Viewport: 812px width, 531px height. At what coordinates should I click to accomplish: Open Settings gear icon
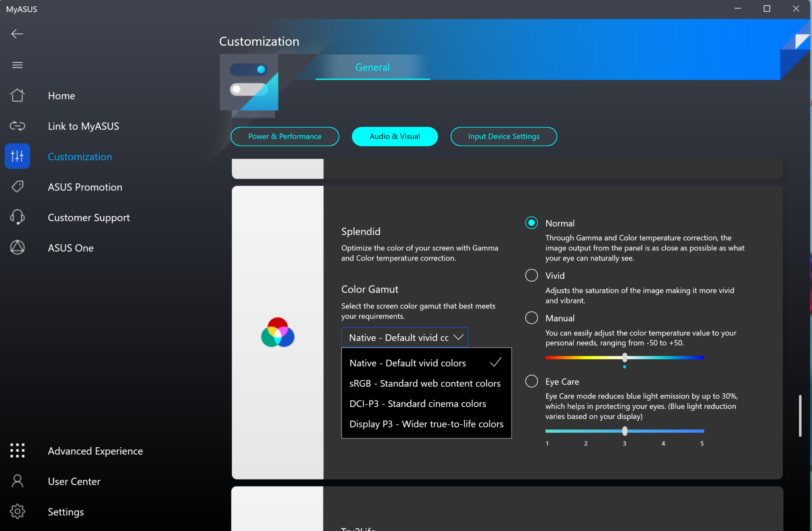(x=17, y=512)
